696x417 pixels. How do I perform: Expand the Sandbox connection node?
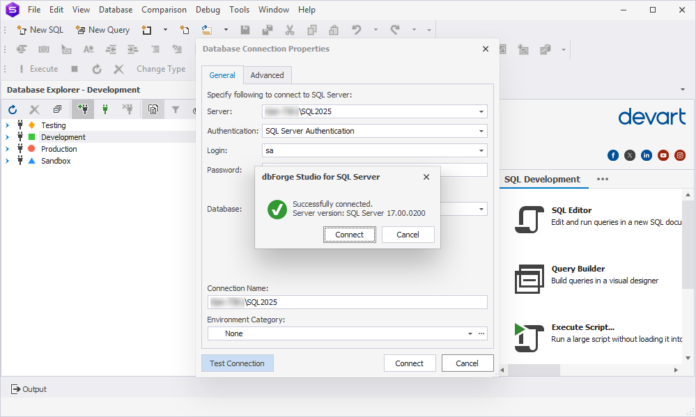coord(7,161)
